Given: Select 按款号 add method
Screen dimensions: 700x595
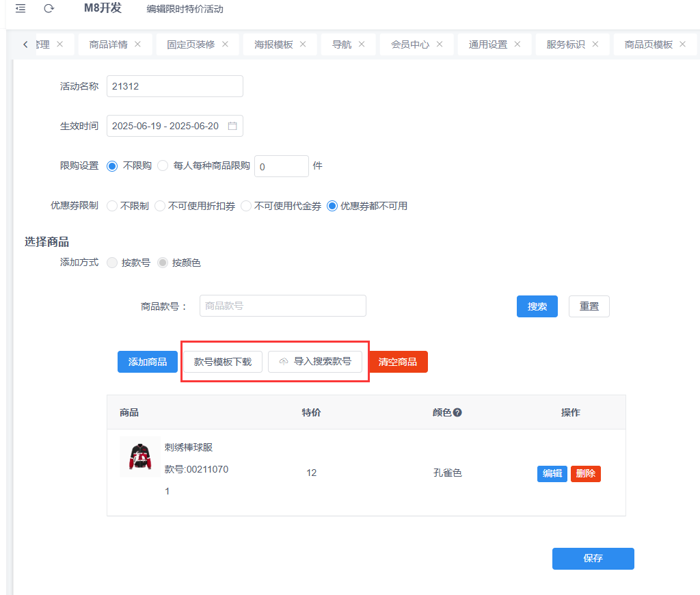Looking at the screenshot, I should [x=112, y=263].
